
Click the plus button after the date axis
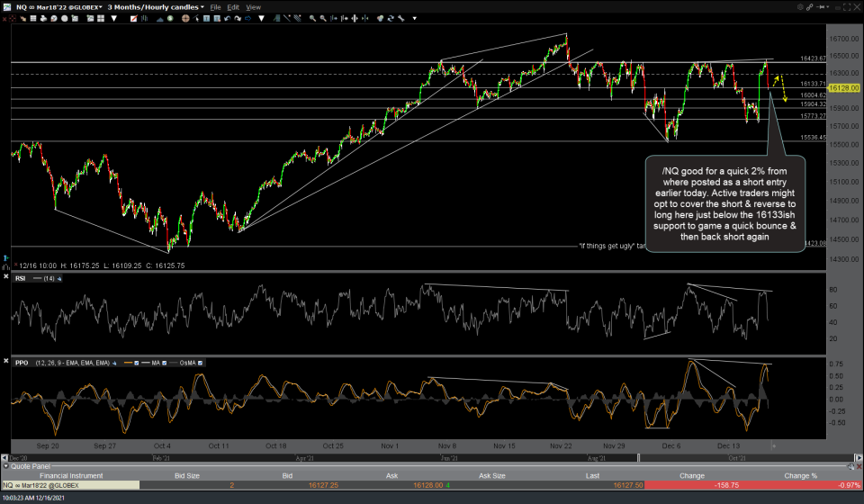[774, 445]
